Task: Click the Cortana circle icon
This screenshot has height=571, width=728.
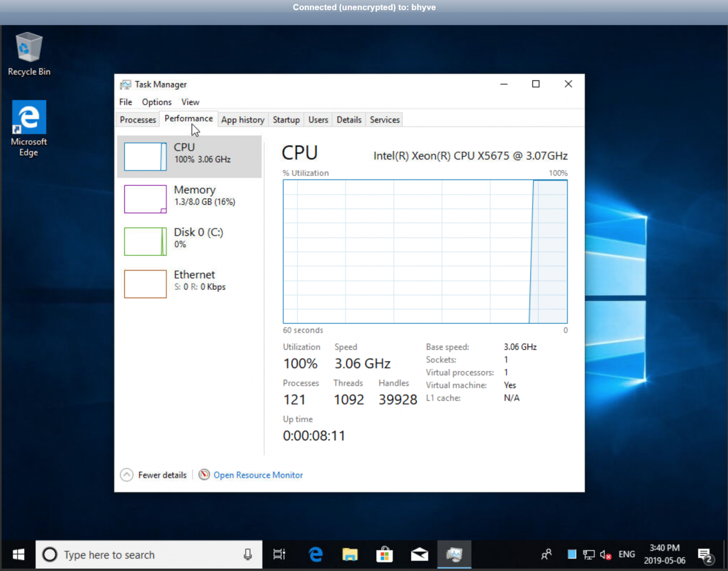Action: [x=50, y=554]
